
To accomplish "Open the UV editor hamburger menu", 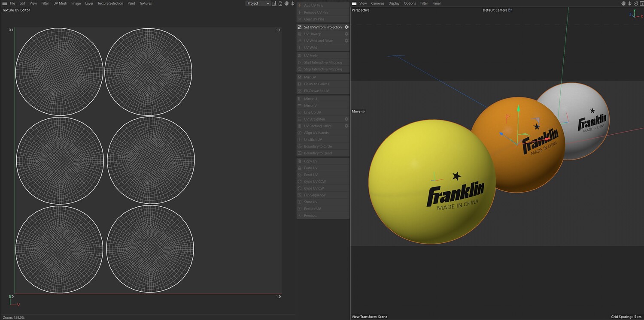I will tap(5, 3).
